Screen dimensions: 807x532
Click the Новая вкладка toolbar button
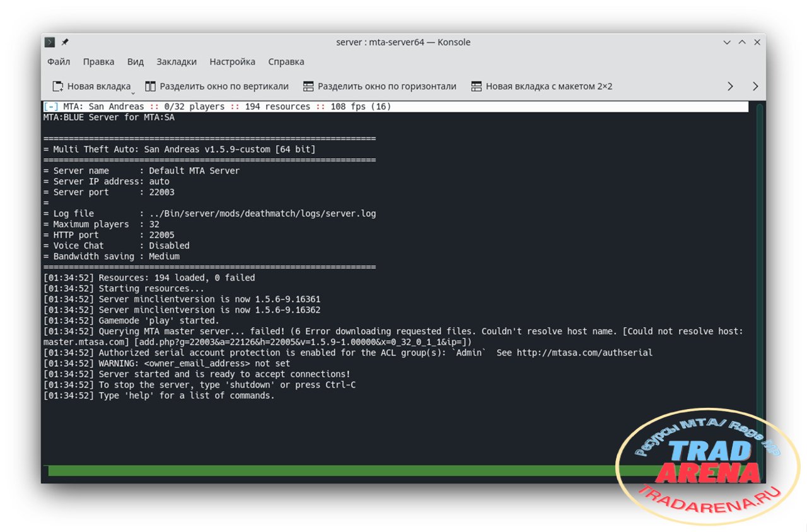pyautogui.click(x=91, y=86)
